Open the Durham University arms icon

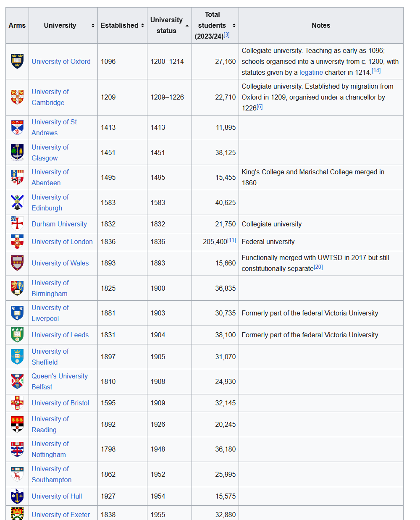[x=17, y=224]
